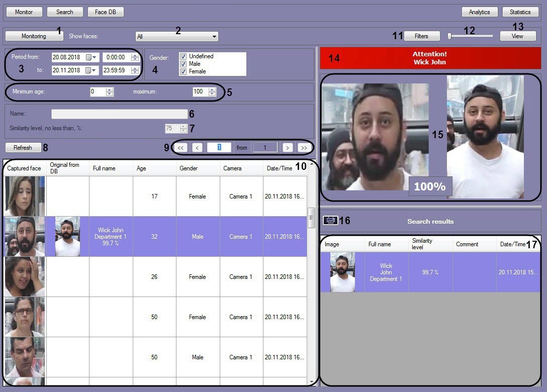Click the View button
Image resolution: width=547 pixels, height=392 pixels.
pyautogui.click(x=517, y=36)
